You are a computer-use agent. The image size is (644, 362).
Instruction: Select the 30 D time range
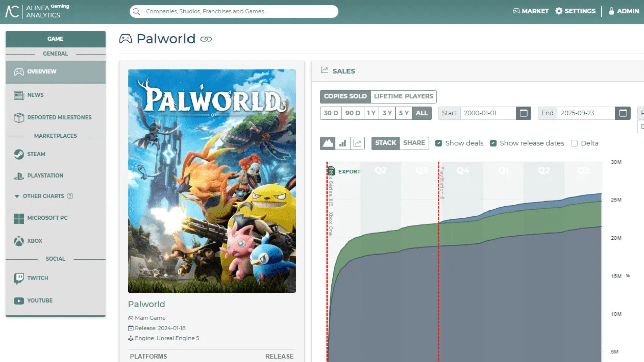point(331,113)
